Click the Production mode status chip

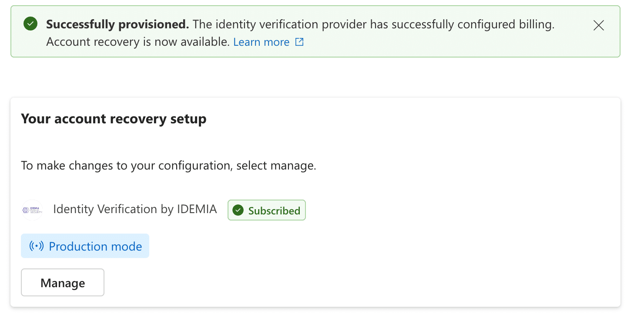click(85, 246)
